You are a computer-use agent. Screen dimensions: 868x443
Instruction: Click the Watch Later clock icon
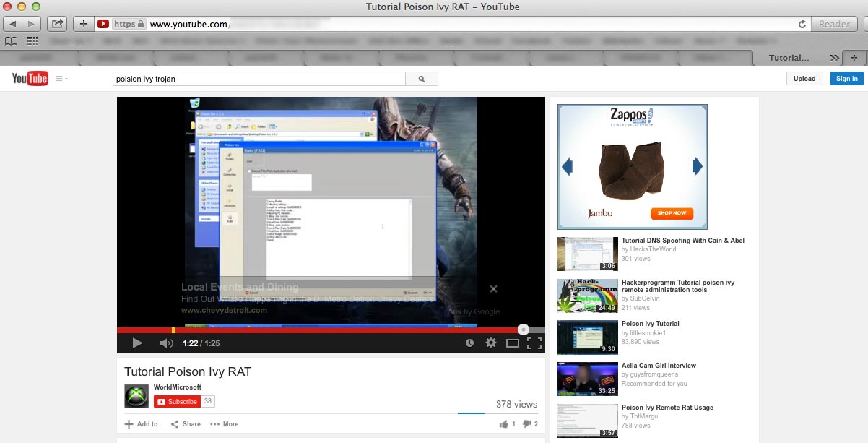coord(470,343)
